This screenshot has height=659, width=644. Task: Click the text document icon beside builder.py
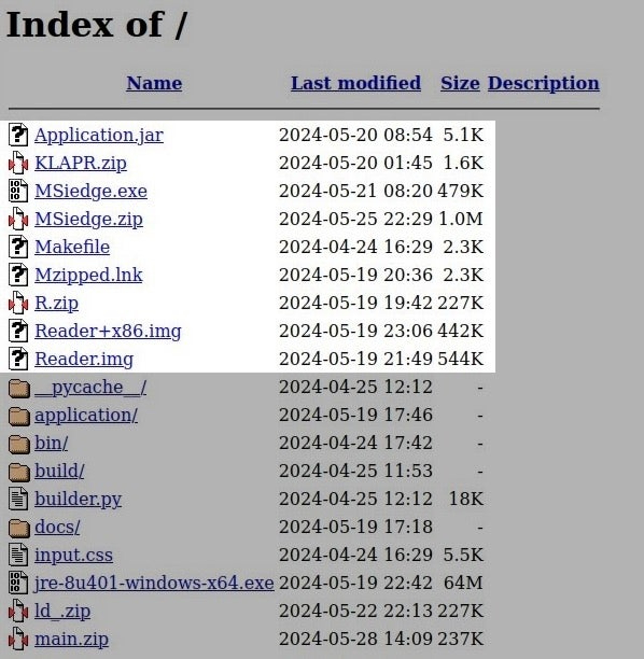(18, 499)
